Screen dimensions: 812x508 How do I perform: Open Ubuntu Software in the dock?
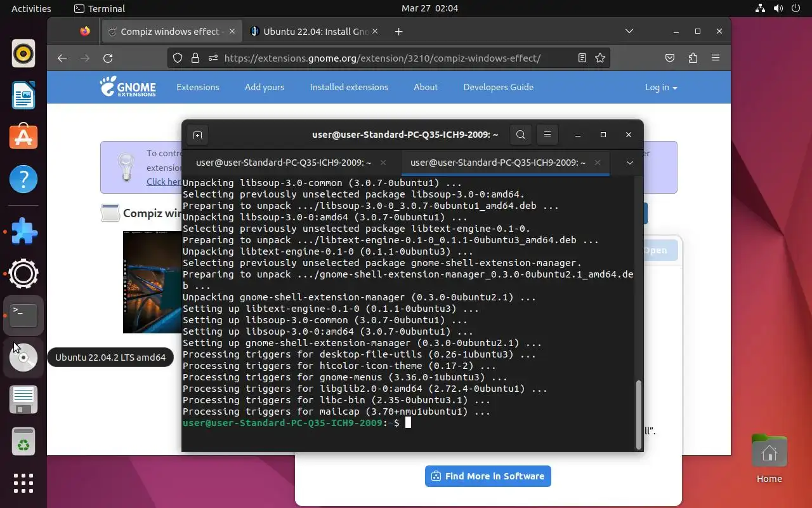coord(23,137)
